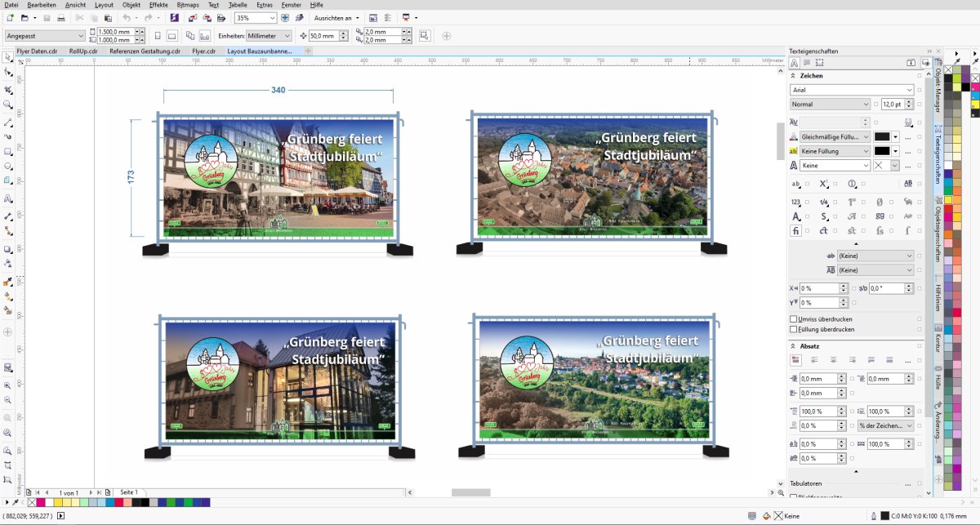The width and height of the screenshot is (980, 525).
Task: Click the Import icon in toolbar
Action: [x=191, y=17]
